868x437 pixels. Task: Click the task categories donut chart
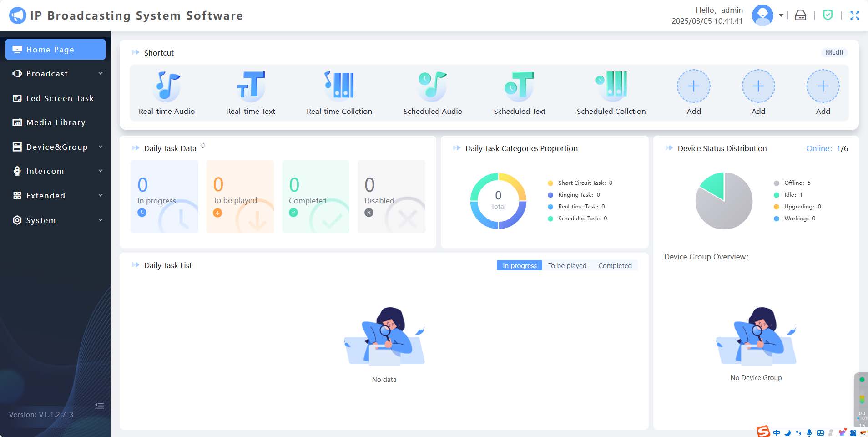point(498,201)
